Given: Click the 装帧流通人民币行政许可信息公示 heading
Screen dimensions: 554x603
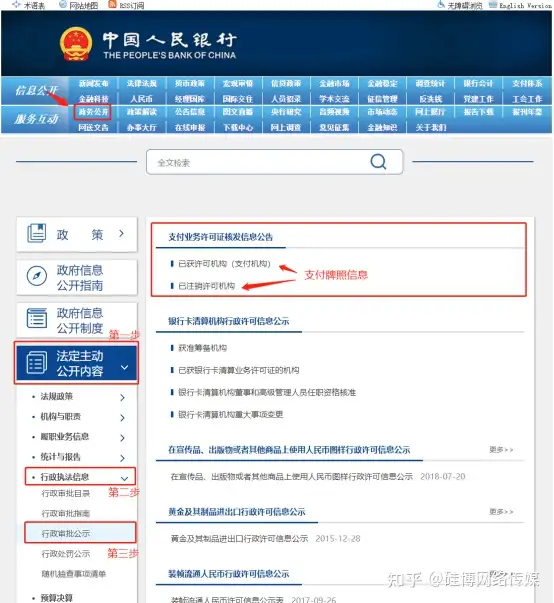Looking at the screenshot, I should coord(228,574).
